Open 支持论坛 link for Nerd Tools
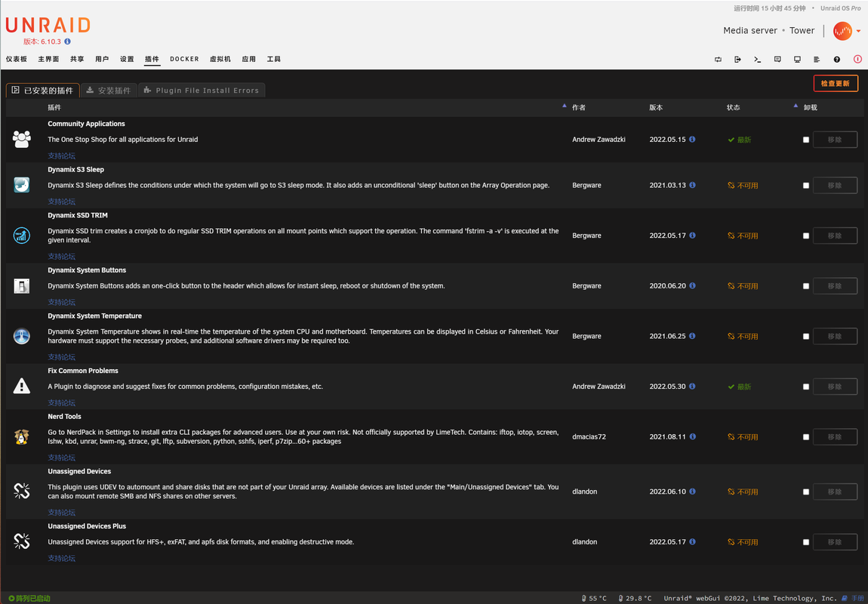 pos(61,458)
